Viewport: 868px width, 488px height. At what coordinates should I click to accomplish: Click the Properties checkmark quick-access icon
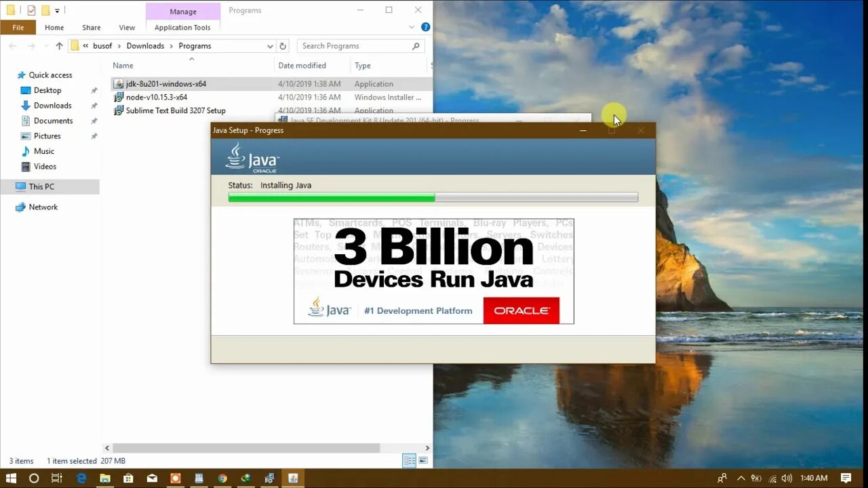coord(31,10)
